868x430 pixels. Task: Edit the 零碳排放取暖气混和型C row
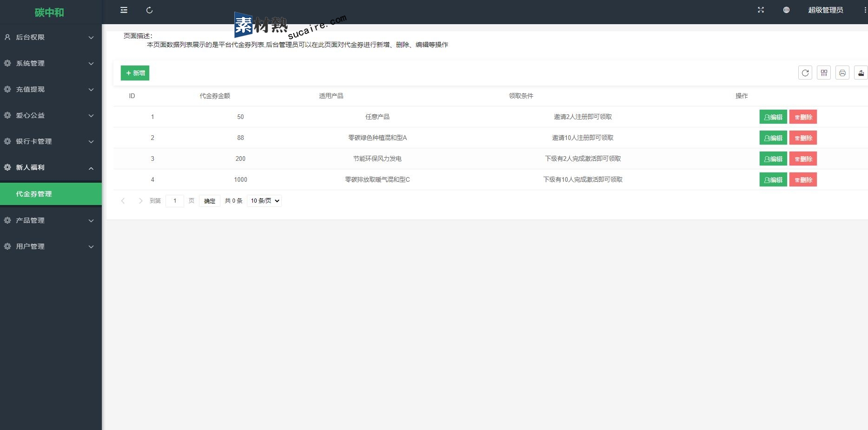[773, 180]
